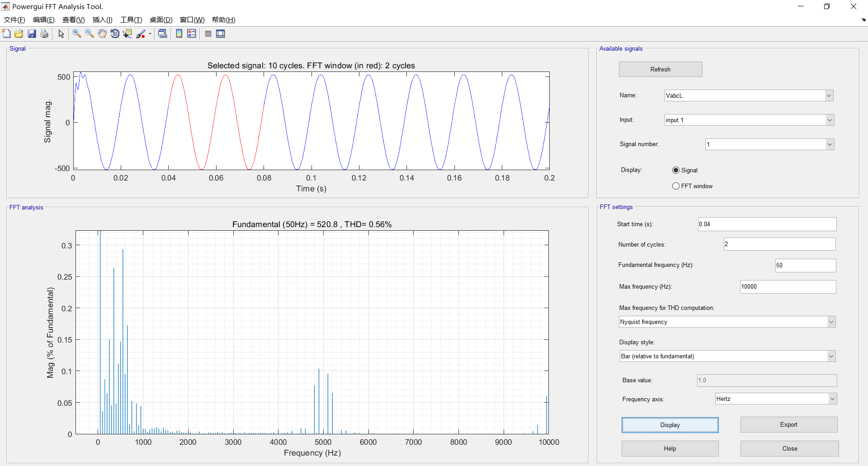
Task: Click the Display button
Action: click(670, 425)
